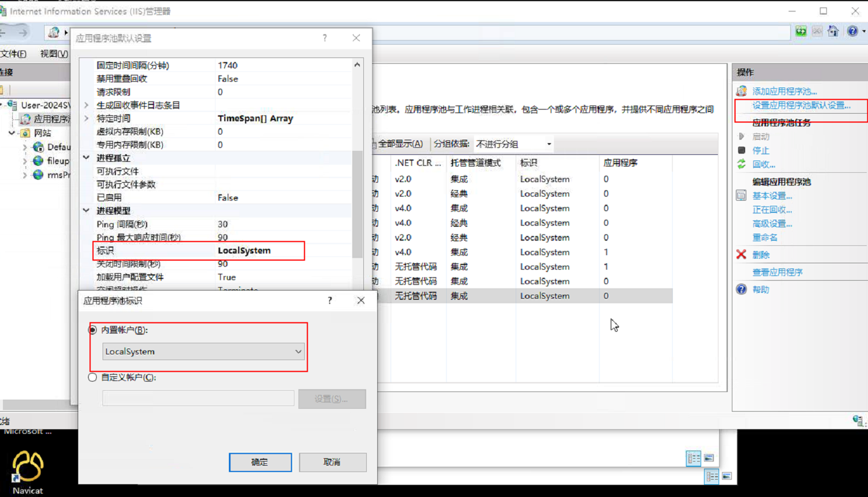Open the LocalSystem account dropdown
This screenshot has width=868, height=497.
[203, 351]
